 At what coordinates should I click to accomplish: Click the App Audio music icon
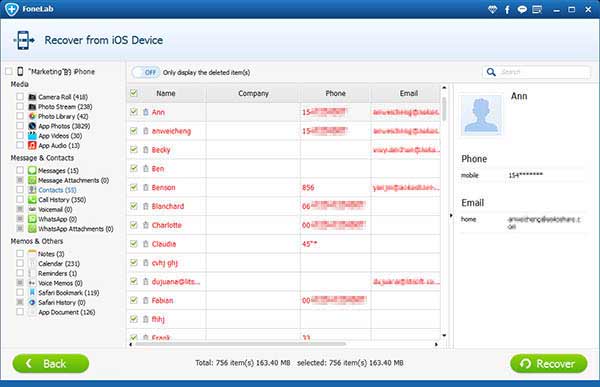[32, 145]
